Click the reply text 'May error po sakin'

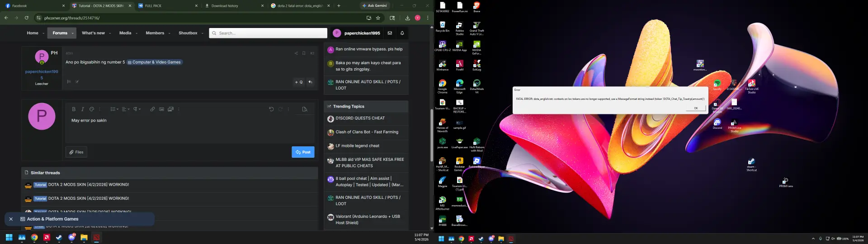(89, 121)
